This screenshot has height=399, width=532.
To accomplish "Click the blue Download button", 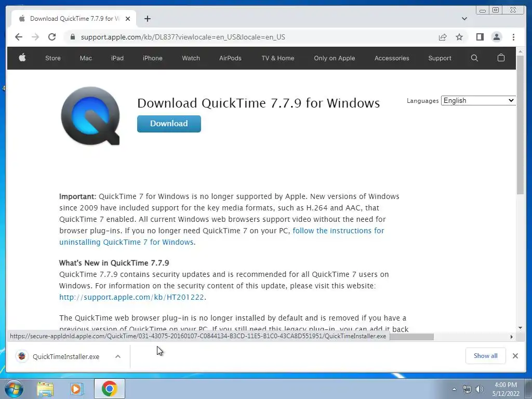I will [x=169, y=124].
